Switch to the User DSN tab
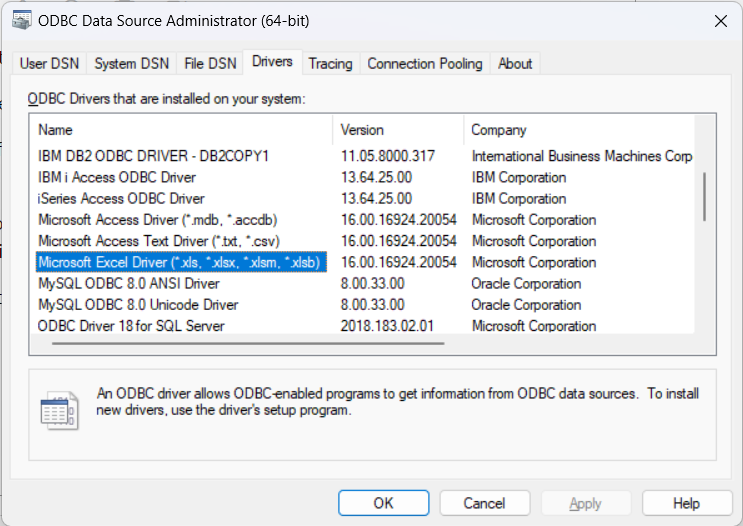Screen dimensions: 743x526 click(x=48, y=64)
